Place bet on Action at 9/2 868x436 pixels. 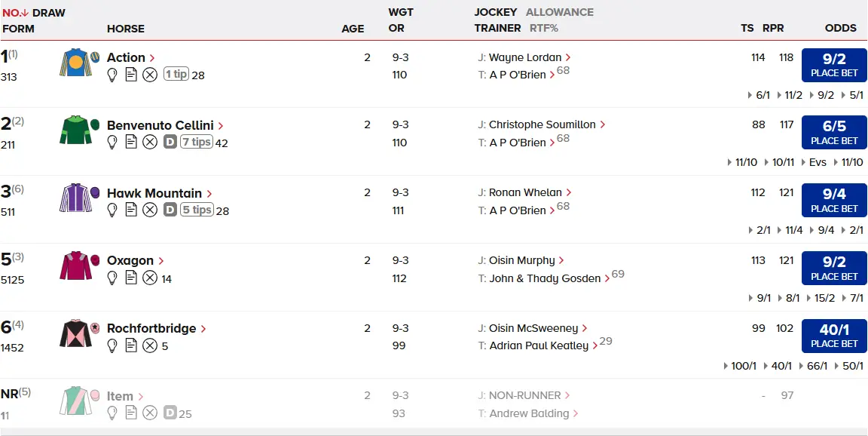[x=834, y=65]
